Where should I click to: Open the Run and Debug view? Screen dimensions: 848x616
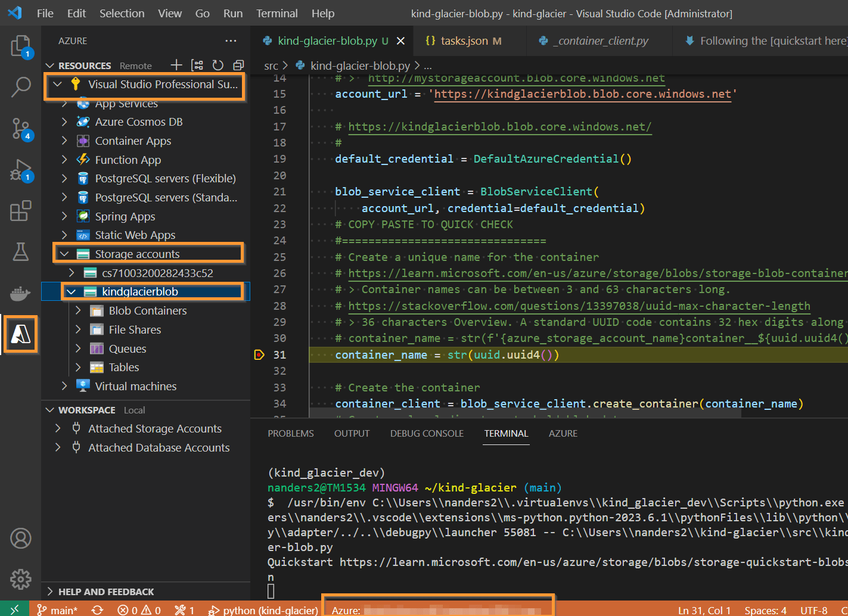[x=20, y=170]
